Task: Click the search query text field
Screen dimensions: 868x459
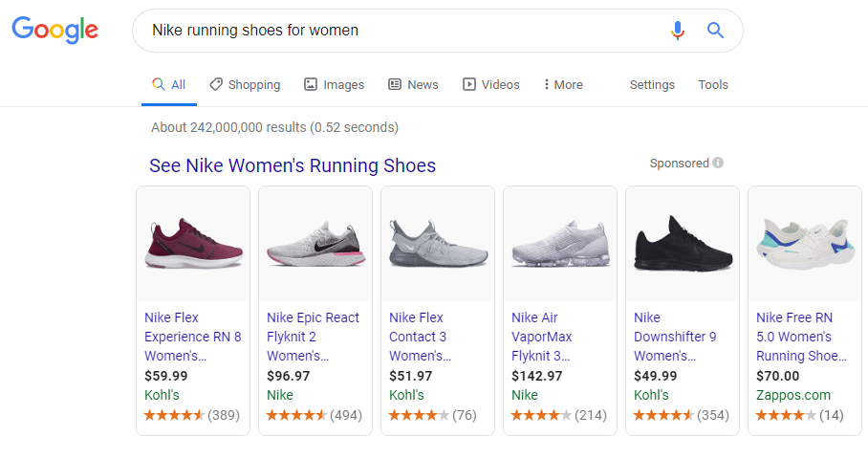Action: pos(401,31)
